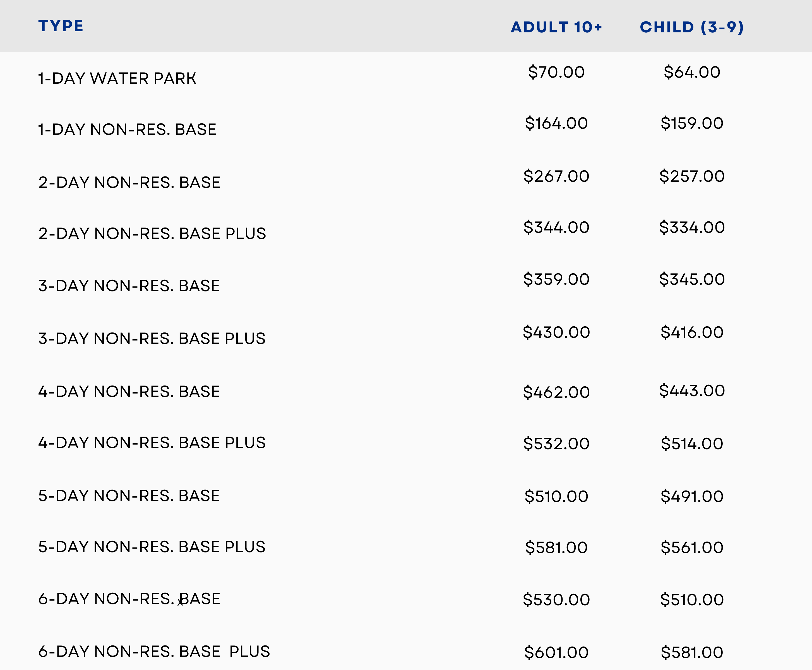The height and width of the screenshot is (670, 812).
Task: Click the $70.00 adult water park price
Action: click(556, 72)
